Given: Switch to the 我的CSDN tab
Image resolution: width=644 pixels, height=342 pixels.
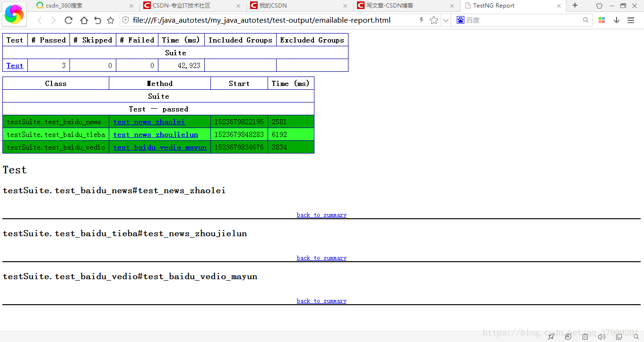Looking at the screenshot, I should pyautogui.click(x=299, y=6).
